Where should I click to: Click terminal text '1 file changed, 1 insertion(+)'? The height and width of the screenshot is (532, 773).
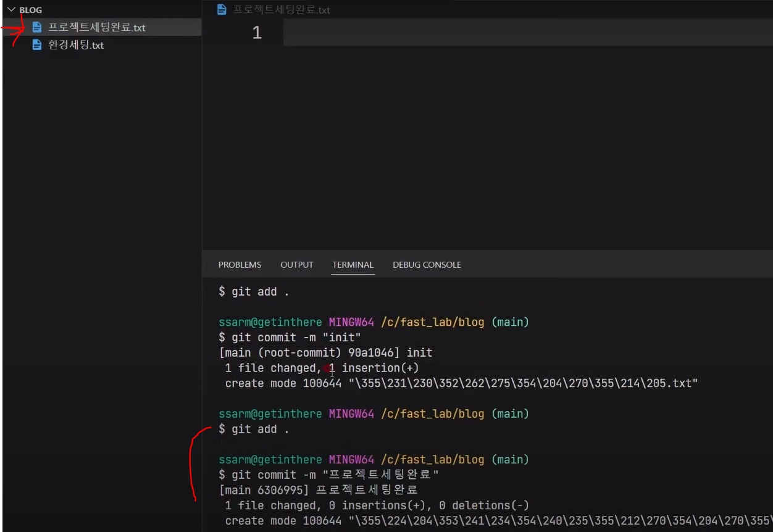(322, 368)
